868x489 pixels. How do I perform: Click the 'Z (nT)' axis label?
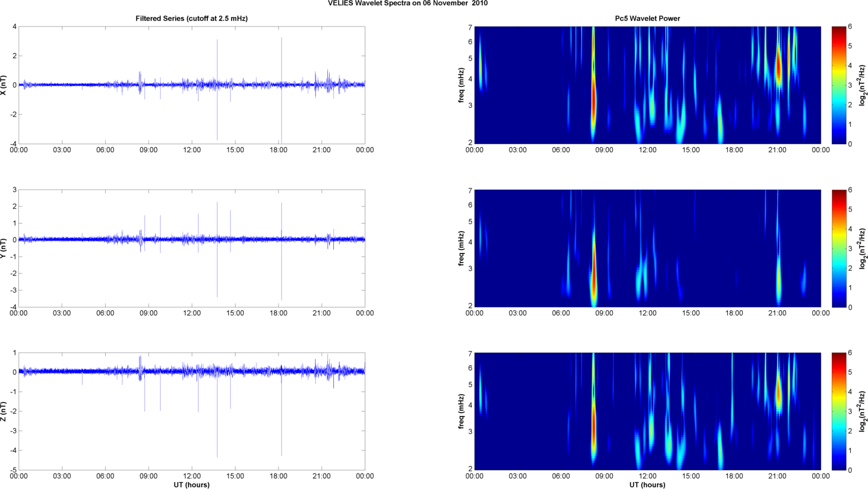pos(4,411)
